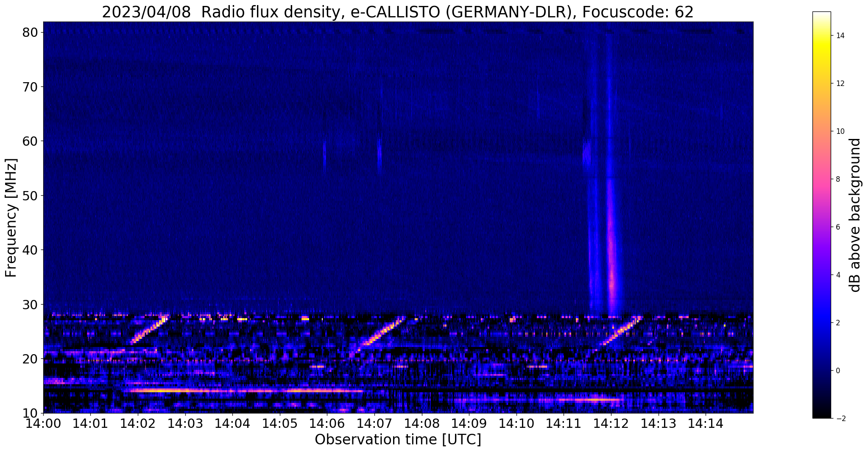This screenshot has width=868, height=452.
Task: Click the 'Observation time [UTC]' axis label
Action: [x=398, y=440]
